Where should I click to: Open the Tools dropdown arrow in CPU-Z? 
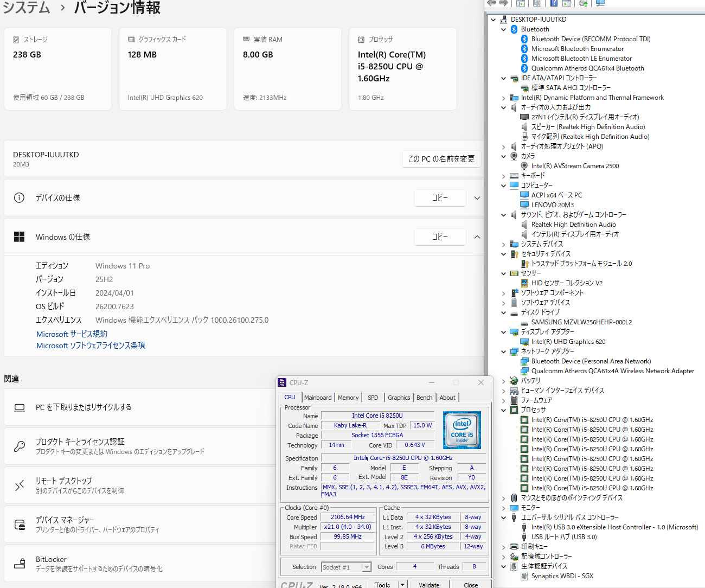402,585
